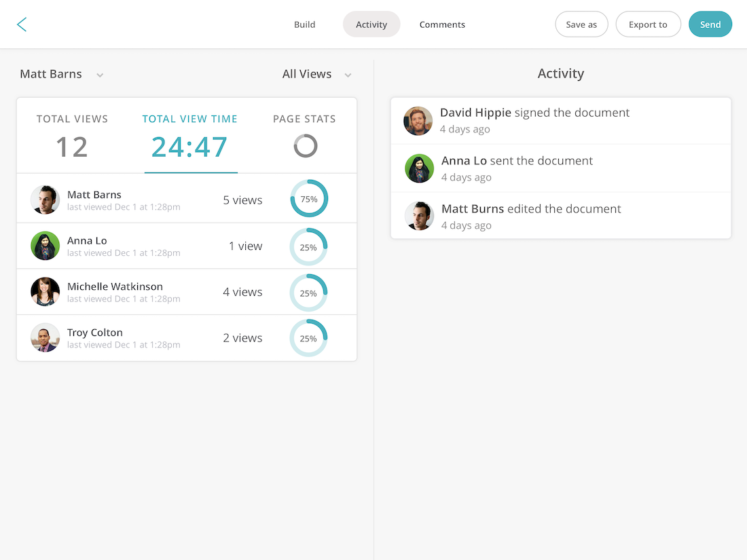Screen dimensions: 747x560
Task: Open 'David Hippie signed the document' entry
Action: point(561,121)
